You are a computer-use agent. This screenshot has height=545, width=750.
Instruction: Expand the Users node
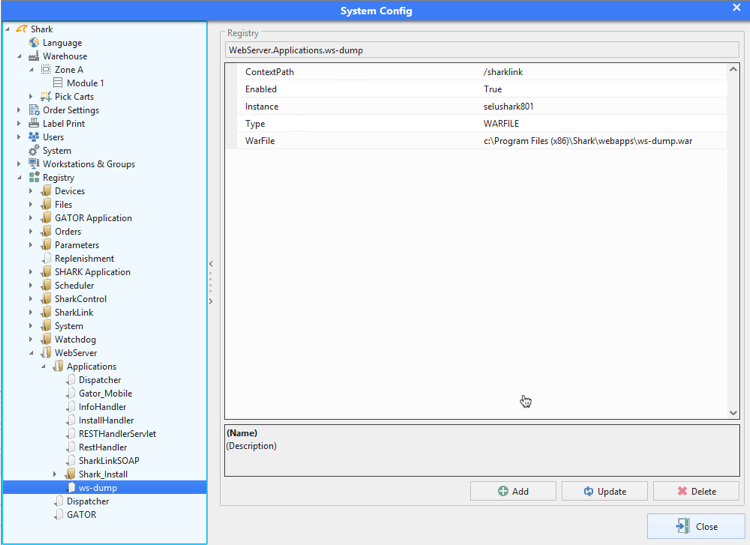[19, 137]
